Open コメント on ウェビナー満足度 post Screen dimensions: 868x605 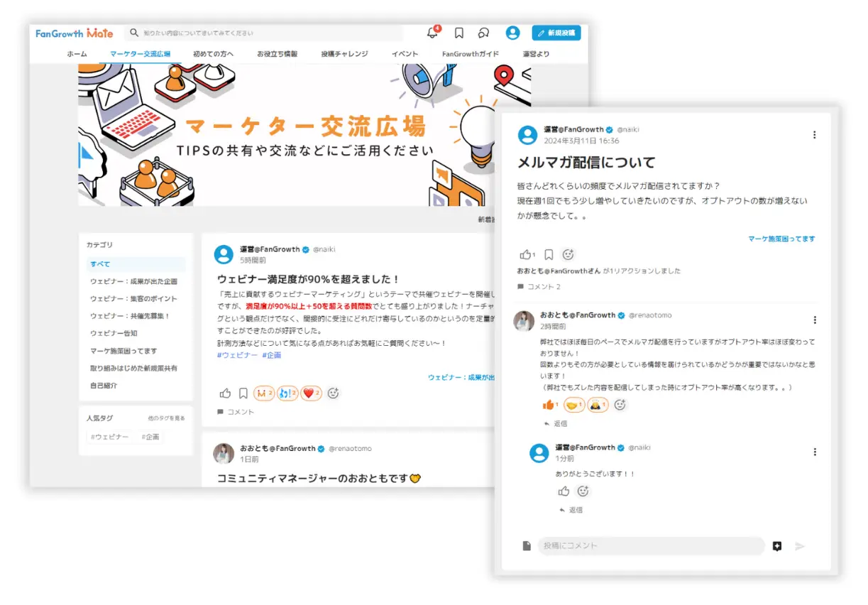[x=236, y=412]
